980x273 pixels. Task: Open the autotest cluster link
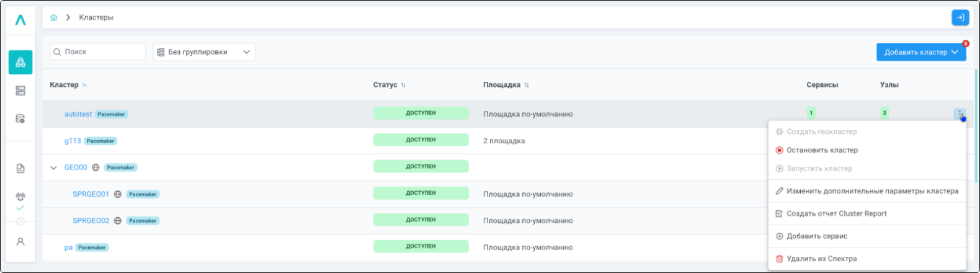tap(78, 114)
